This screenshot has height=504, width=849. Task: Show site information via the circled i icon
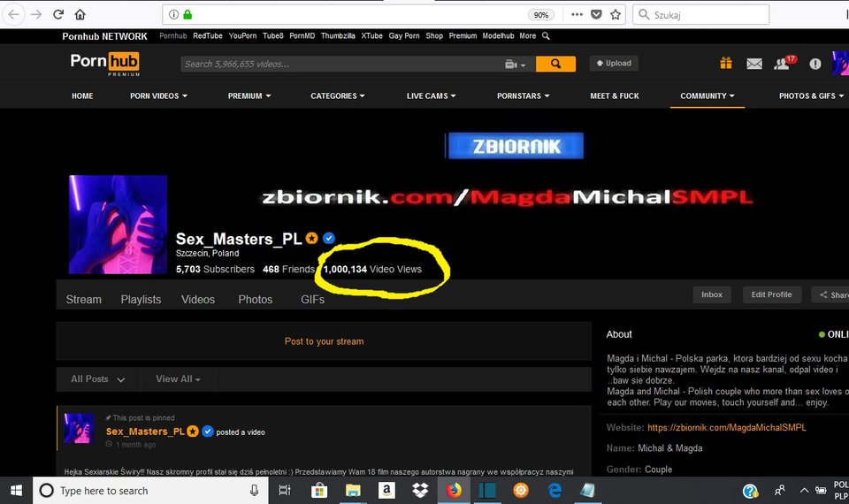click(x=174, y=15)
